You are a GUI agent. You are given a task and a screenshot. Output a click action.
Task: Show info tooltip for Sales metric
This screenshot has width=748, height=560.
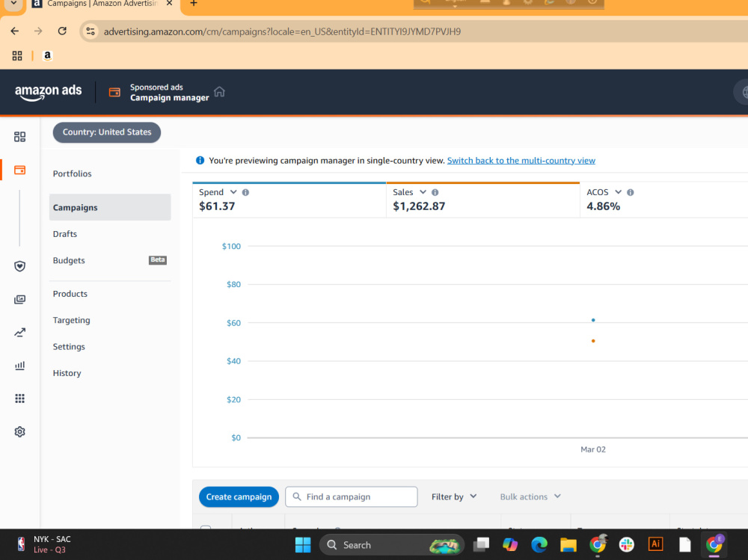[435, 192]
